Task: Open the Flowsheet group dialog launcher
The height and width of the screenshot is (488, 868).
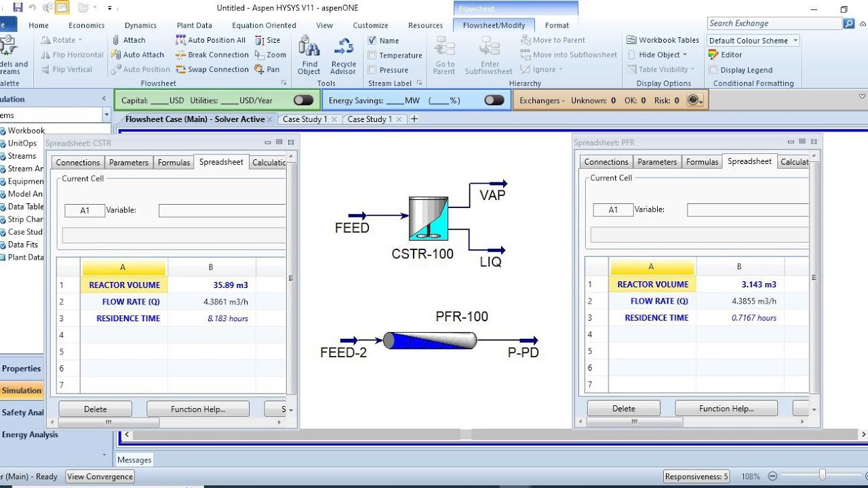Action: coord(283,83)
